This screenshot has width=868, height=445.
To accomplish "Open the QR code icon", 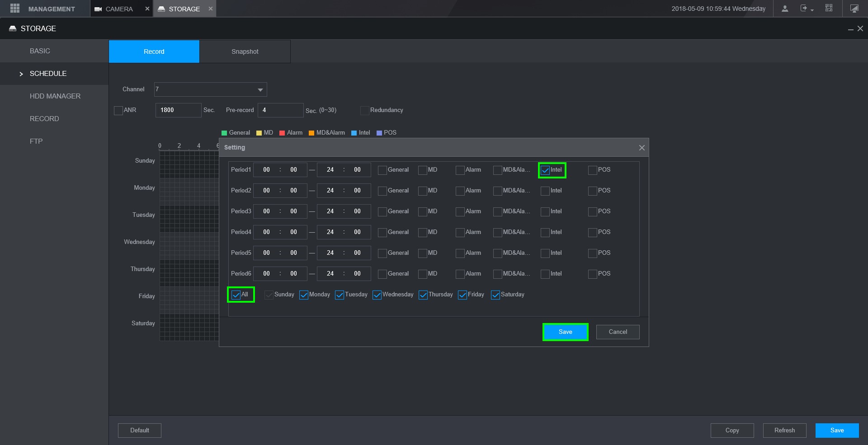I will 829,8.
